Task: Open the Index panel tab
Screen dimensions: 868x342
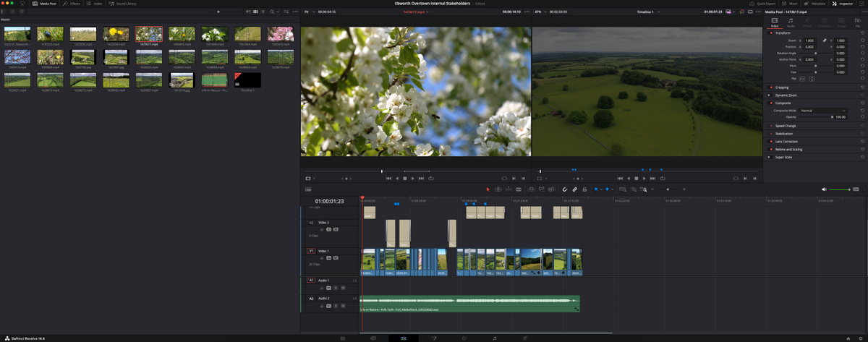Action: click(94, 4)
